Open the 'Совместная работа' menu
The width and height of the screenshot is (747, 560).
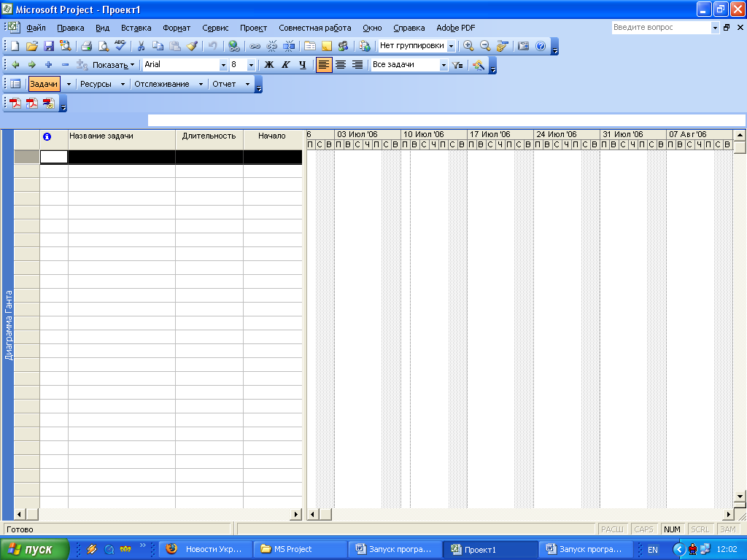tap(315, 28)
